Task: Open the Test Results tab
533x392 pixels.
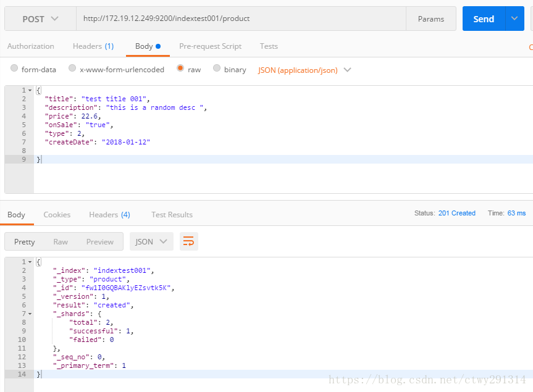Action: pos(172,215)
